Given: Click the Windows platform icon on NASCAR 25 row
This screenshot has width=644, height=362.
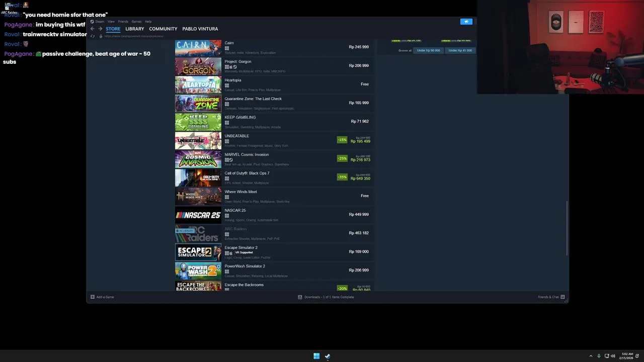Looking at the screenshot, I should pyautogui.click(x=227, y=216).
